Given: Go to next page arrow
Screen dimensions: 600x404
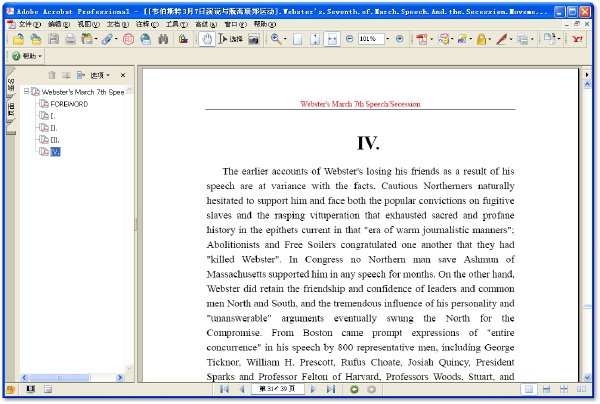Looking at the screenshot, I should tap(313, 389).
